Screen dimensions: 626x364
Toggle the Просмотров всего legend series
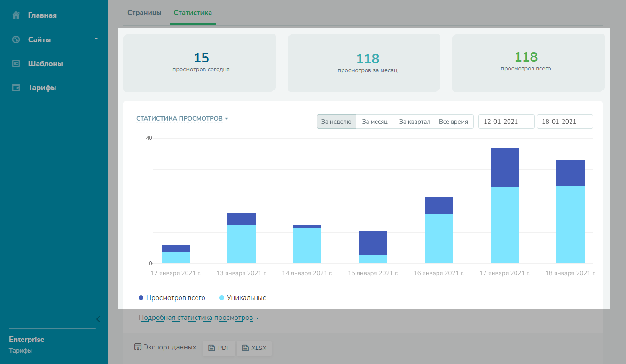tap(172, 298)
